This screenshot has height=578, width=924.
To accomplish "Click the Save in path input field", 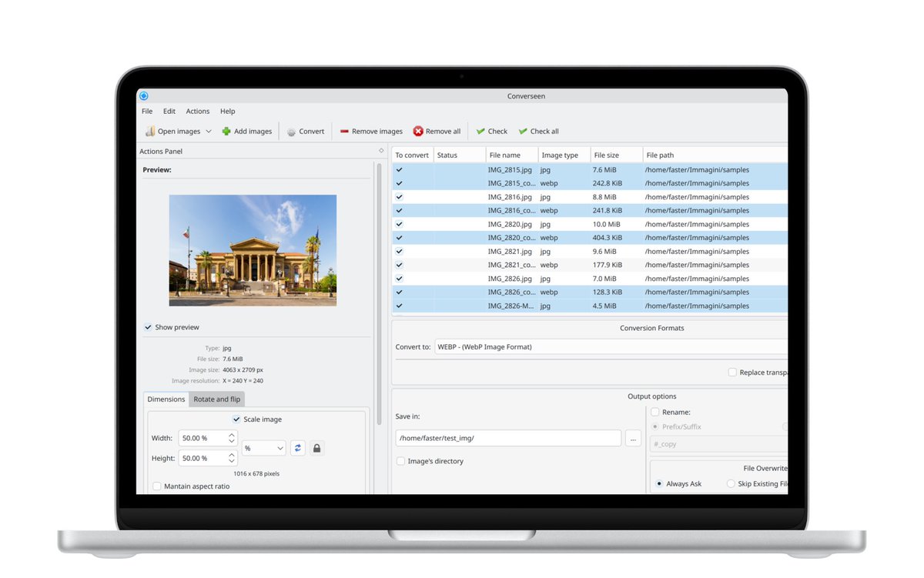I will tap(508, 438).
